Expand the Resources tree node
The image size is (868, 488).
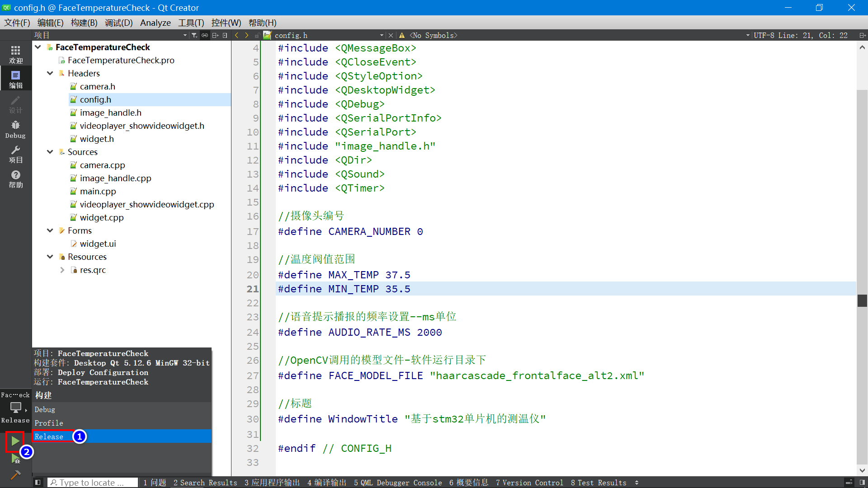coord(51,257)
